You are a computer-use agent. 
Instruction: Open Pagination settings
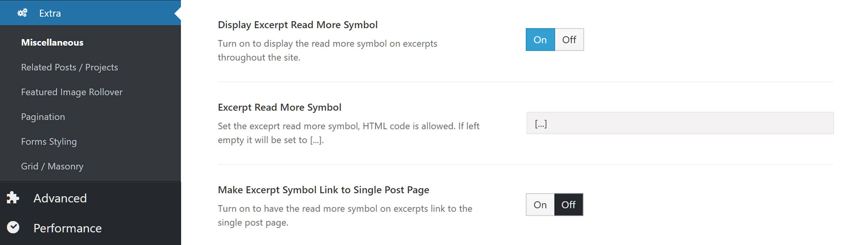click(43, 117)
